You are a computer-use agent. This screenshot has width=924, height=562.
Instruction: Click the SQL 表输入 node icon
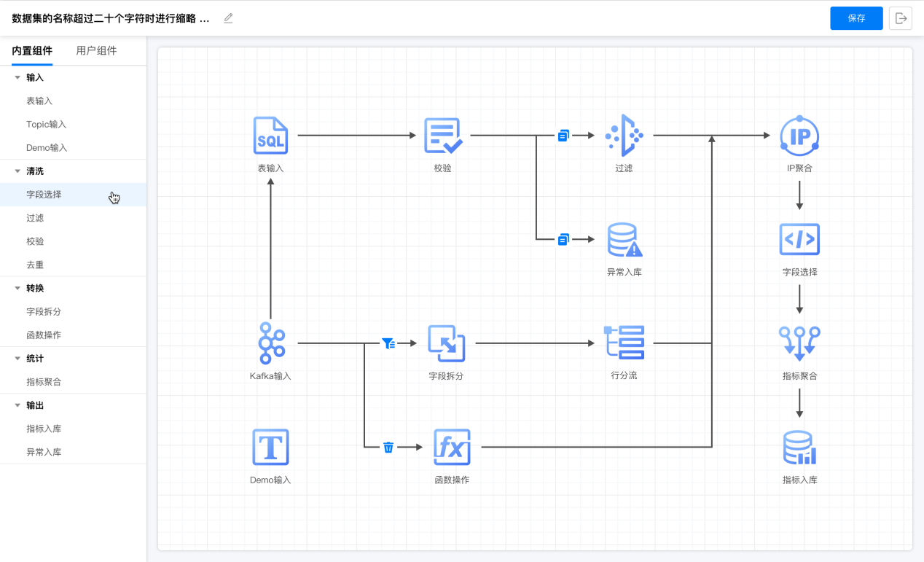(x=270, y=136)
